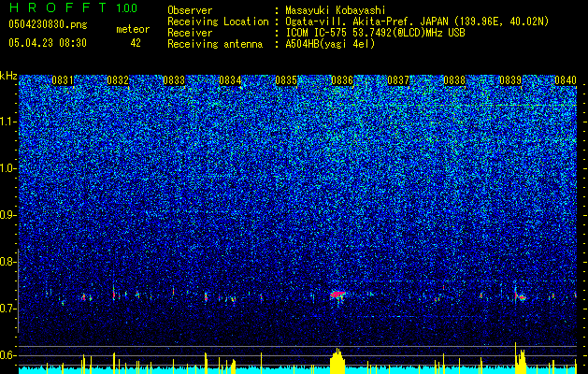This screenshot has width=588, height=374.
Task: Click the version number 1.00
Action: click(x=127, y=7)
